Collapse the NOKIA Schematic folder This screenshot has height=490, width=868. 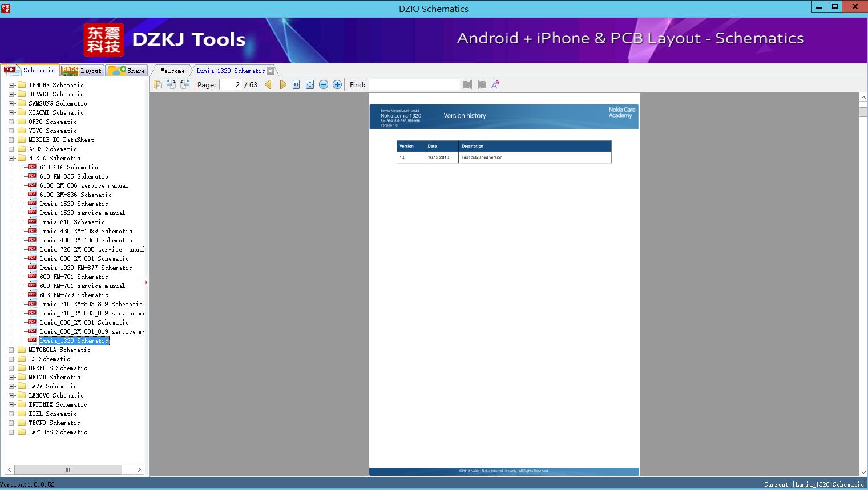tap(11, 158)
